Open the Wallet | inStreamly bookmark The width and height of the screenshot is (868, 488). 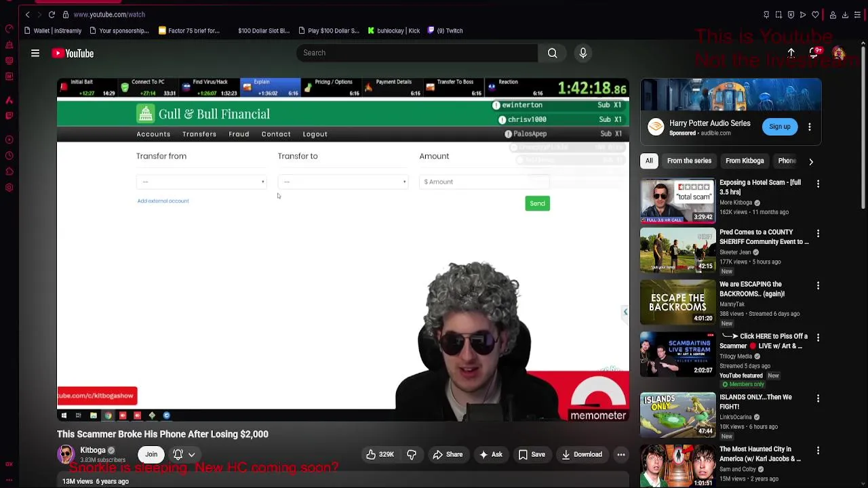point(53,30)
